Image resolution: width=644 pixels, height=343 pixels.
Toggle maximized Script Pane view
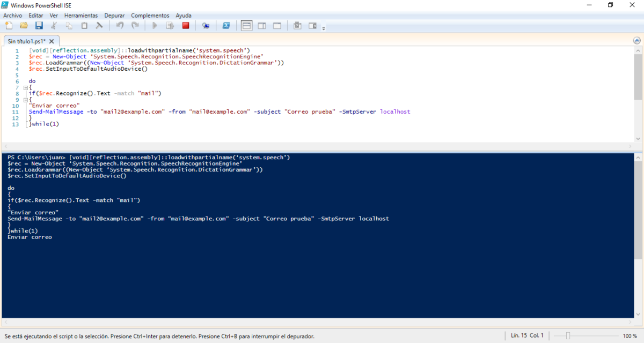tap(277, 25)
